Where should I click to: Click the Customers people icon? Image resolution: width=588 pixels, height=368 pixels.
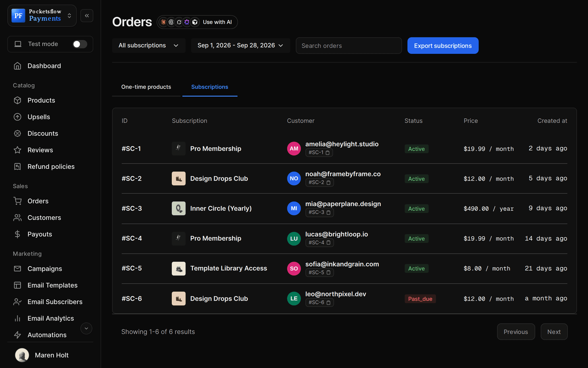(x=18, y=218)
